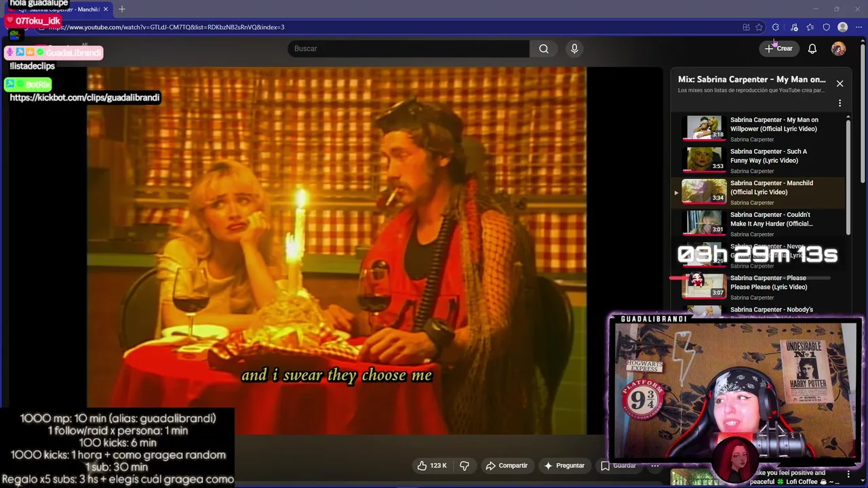Switch to the Sabrina Carpenter Manchild tab
The width and height of the screenshot is (868, 488).
(x=58, y=9)
